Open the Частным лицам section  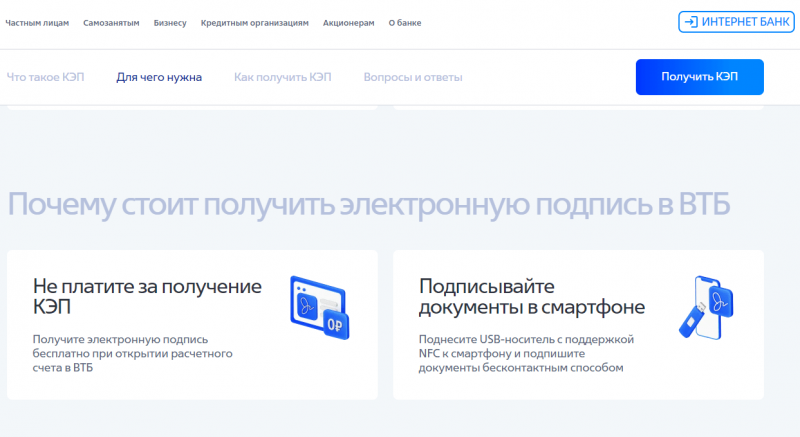click(37, 23)
